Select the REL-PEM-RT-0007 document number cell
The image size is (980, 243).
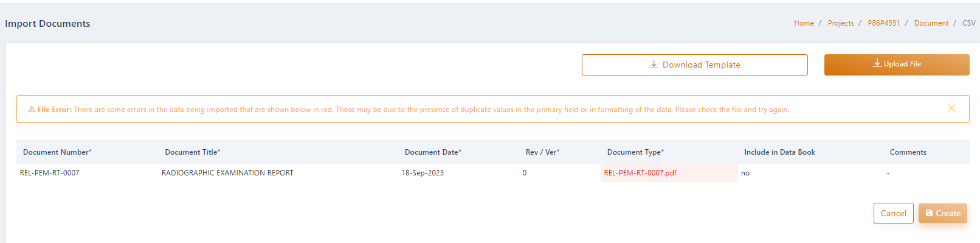pyautogui.click(x=50, y=173)
